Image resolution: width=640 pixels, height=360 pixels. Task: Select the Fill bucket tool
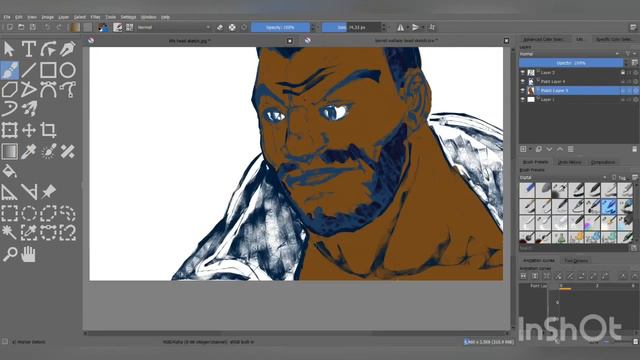9,171
